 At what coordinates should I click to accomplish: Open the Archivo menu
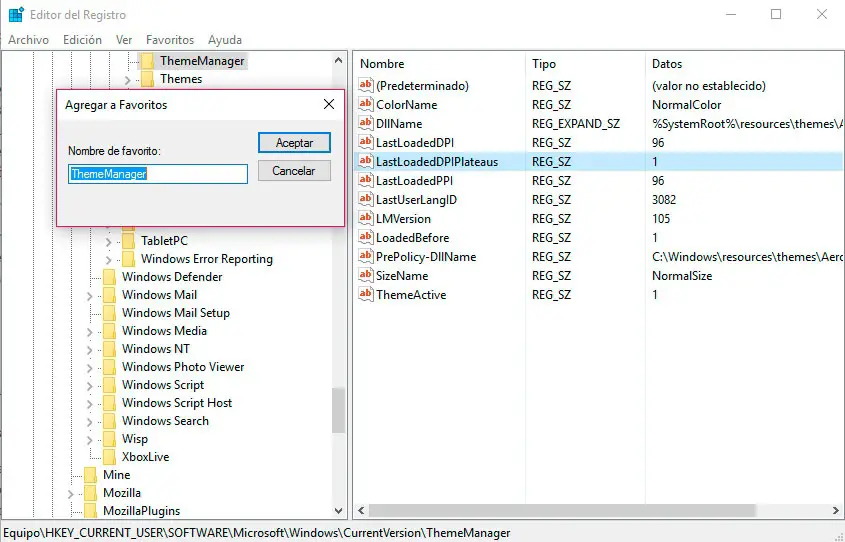(x=29, y=40)
